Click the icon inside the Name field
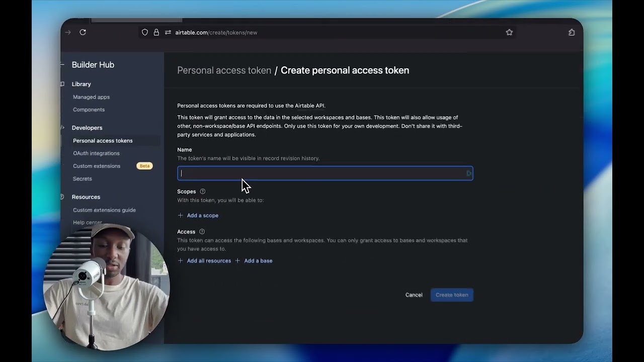Screen dimensions: 644x362 (468, 173)
